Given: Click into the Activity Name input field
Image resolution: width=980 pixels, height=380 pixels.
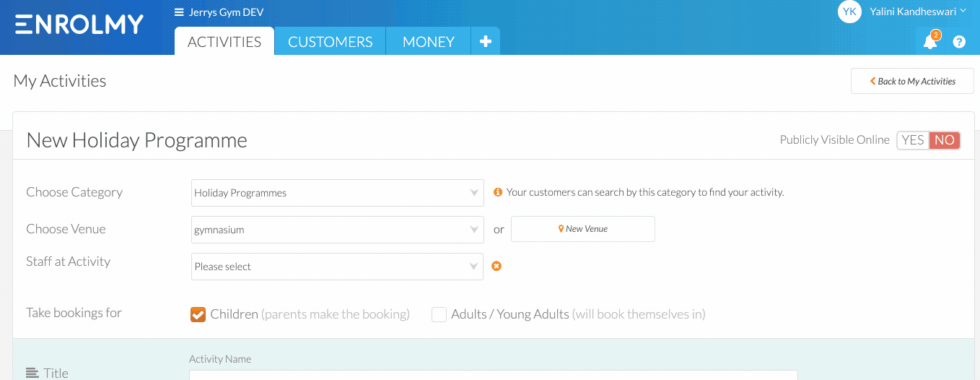Looking at the screenshot, I should point(494,375).
